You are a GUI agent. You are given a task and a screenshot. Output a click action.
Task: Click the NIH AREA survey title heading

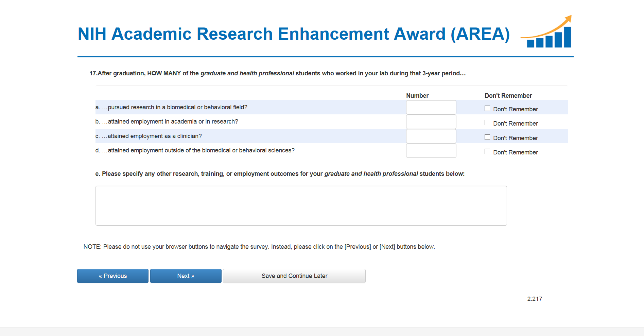[x=294, y=34]
